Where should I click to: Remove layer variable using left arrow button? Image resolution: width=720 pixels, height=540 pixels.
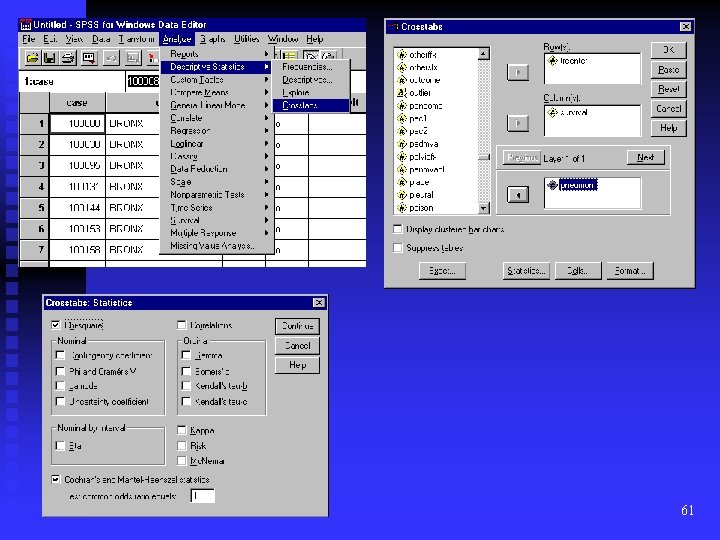point(518,194)
